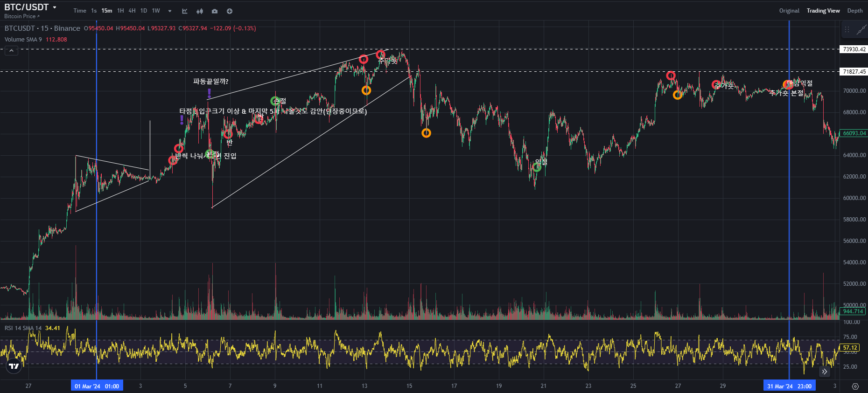Click the green '손절' circle marker
Viewport: 868px width, 393px height.
275,101
